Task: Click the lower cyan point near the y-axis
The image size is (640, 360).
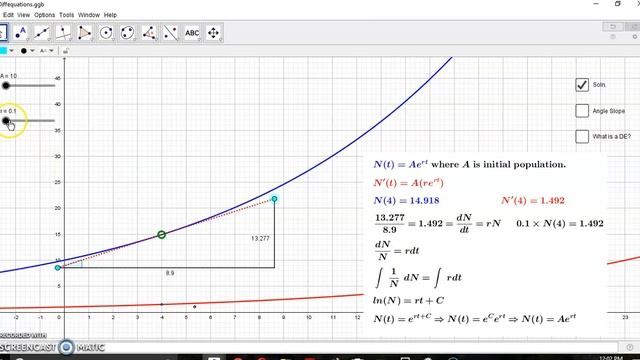Action: click(58, 268)
